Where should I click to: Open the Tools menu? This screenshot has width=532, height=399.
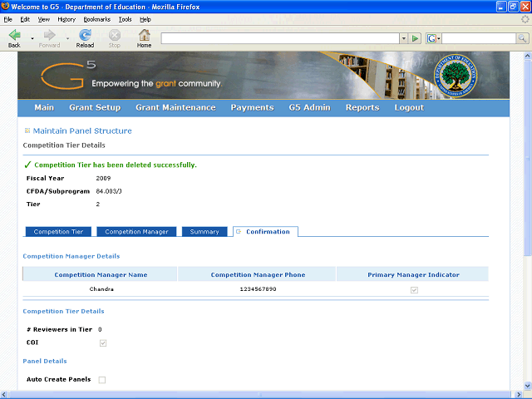coord(125,19)
